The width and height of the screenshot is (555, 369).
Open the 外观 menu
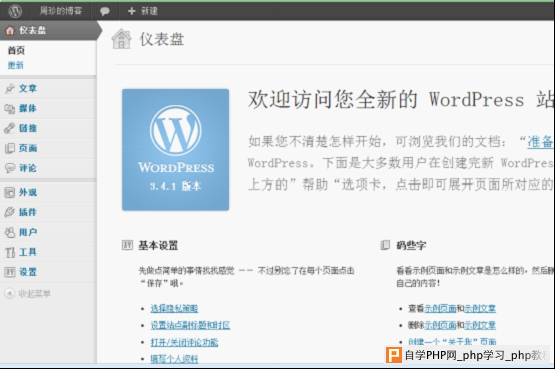[28, 192]
